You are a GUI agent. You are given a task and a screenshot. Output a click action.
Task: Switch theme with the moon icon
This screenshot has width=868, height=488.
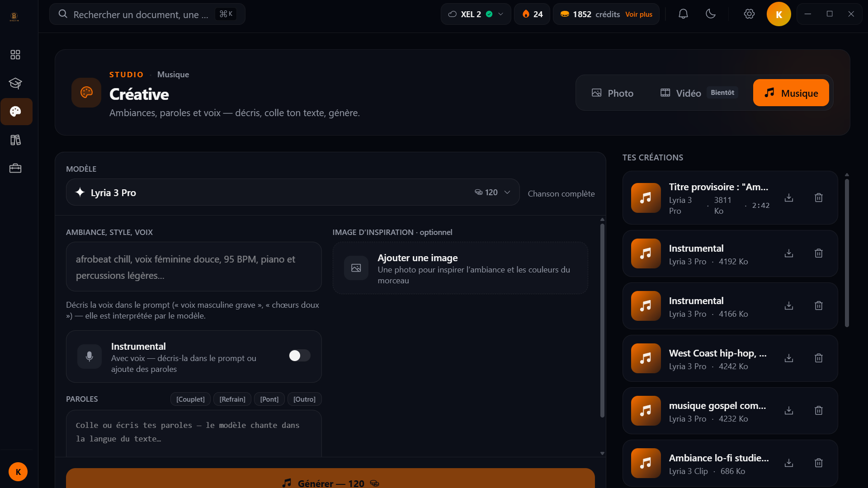(711, 14)
